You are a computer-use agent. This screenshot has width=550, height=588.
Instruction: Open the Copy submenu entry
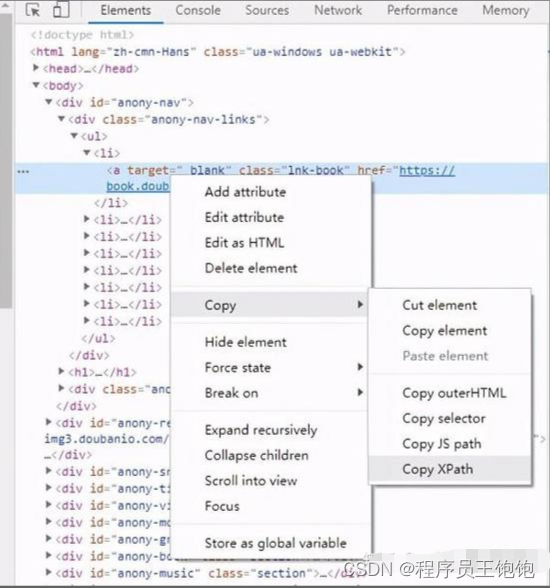click(269, 305)
